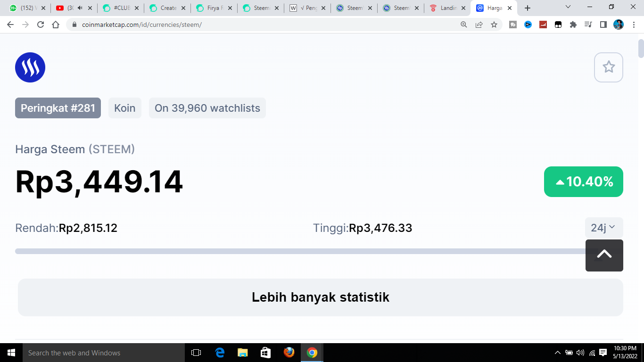
Task: Open the tab search dropdown arrow
Action: (568, 7)
